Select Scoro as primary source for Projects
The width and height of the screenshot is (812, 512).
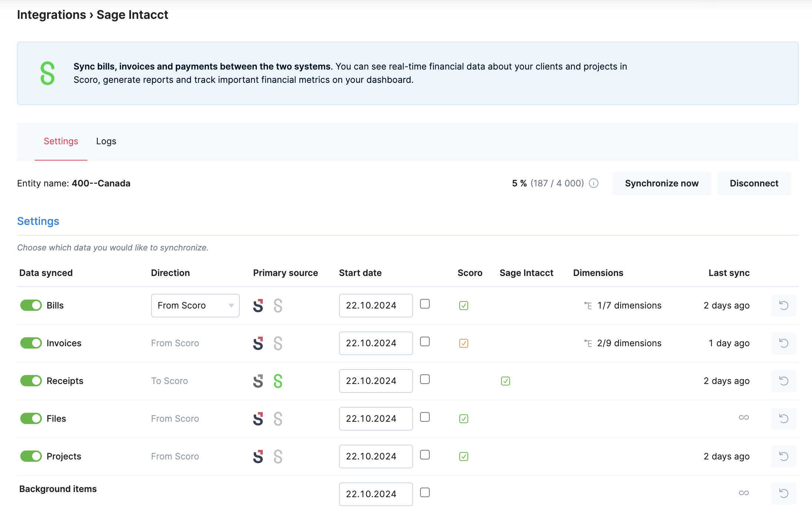258,457
